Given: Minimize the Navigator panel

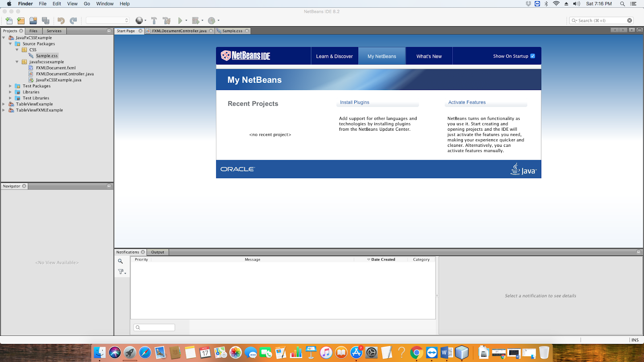Looking at the screenshot, I should [109, 186].
